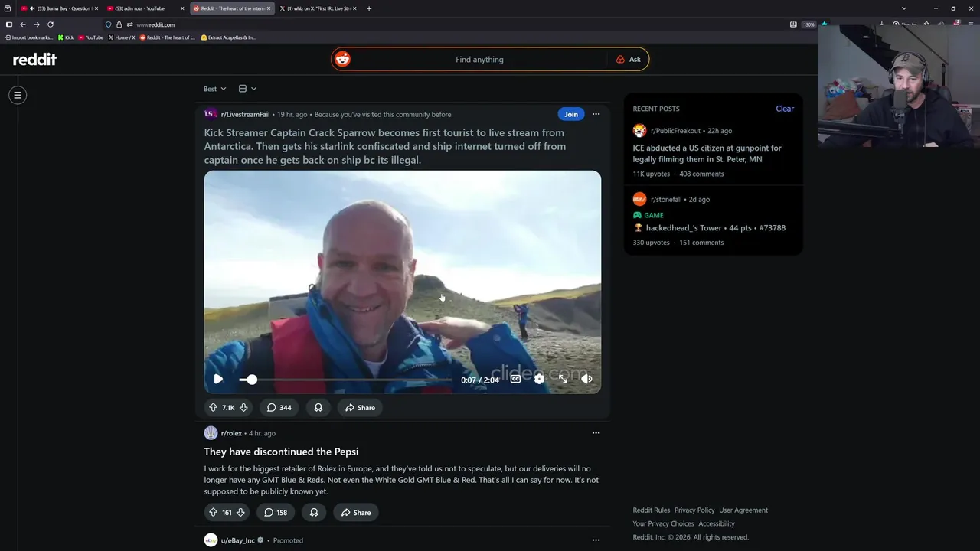
Task: Switch to the adin ross YouTube tab
Action: pos(145,8)
